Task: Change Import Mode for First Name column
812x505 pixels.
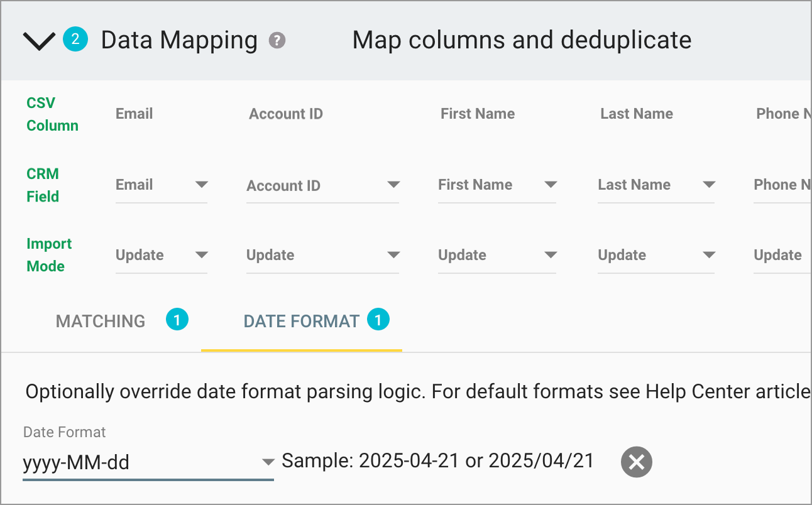Action: click(497, 256)
